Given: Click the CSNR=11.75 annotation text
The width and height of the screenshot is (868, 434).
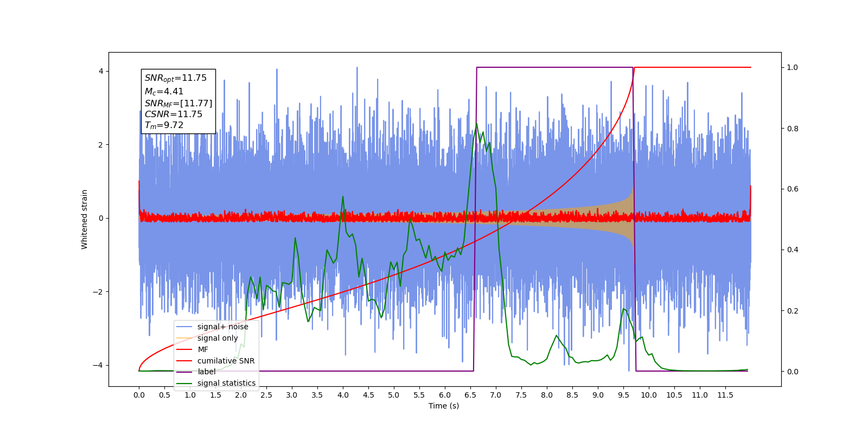Looking at the screenshot, I should point(174,114).
